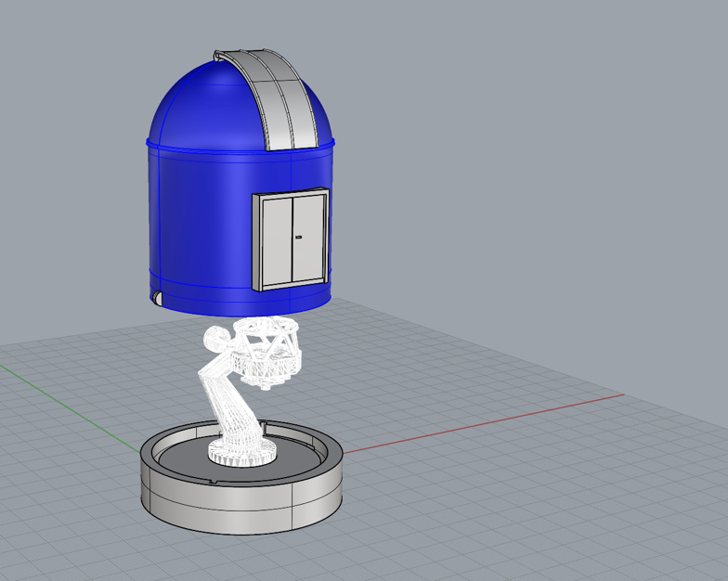
Task: Select the grey dome shutter panel
Action: [279, 100]
